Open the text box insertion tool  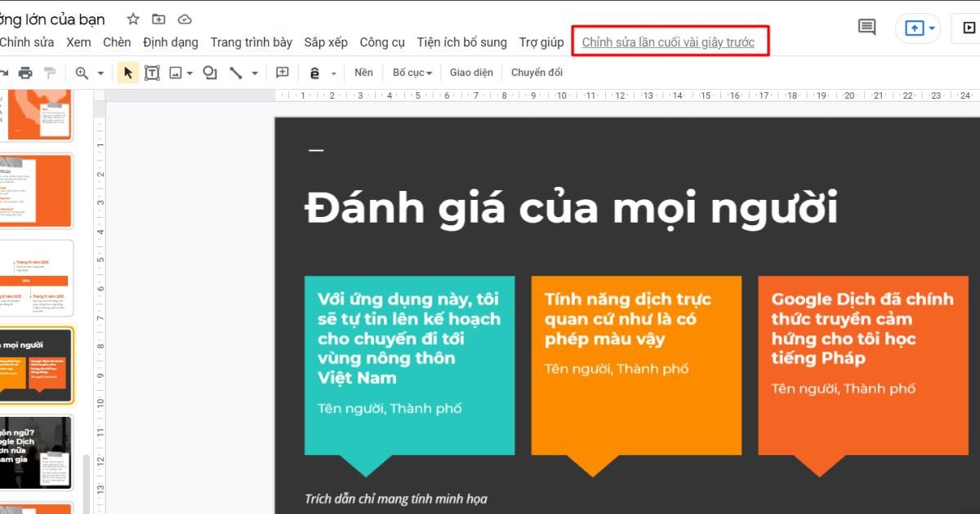click(x=152, y=72)
